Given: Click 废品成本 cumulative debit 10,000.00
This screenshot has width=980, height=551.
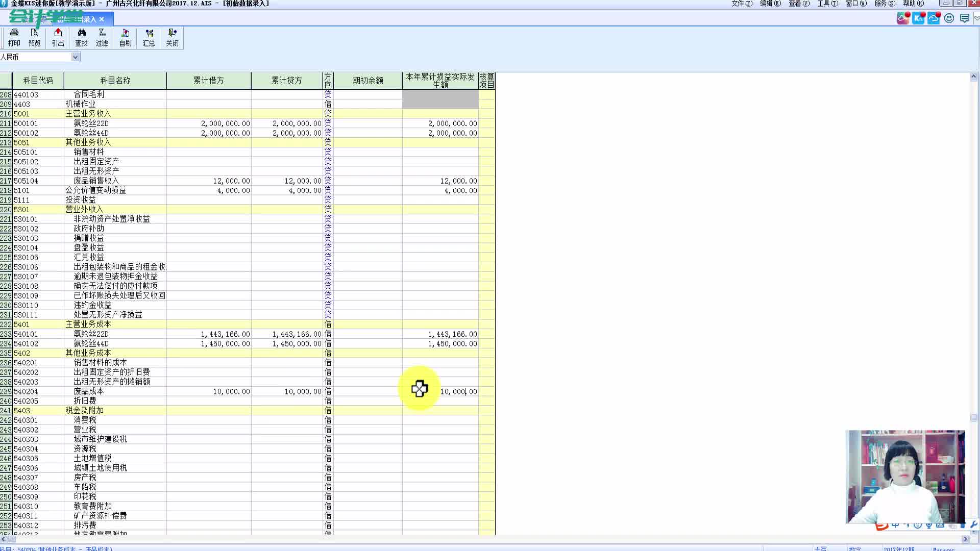Looking at the screenshot, I should coord(232,391).
